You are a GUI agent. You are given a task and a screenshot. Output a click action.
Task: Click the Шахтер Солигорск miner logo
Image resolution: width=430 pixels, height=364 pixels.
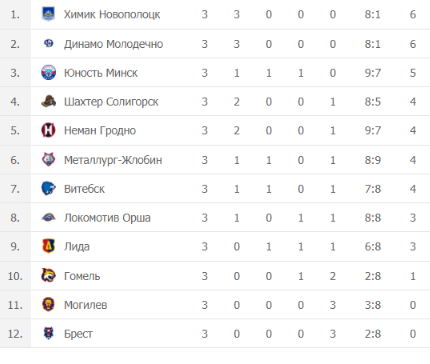(48, 101)
